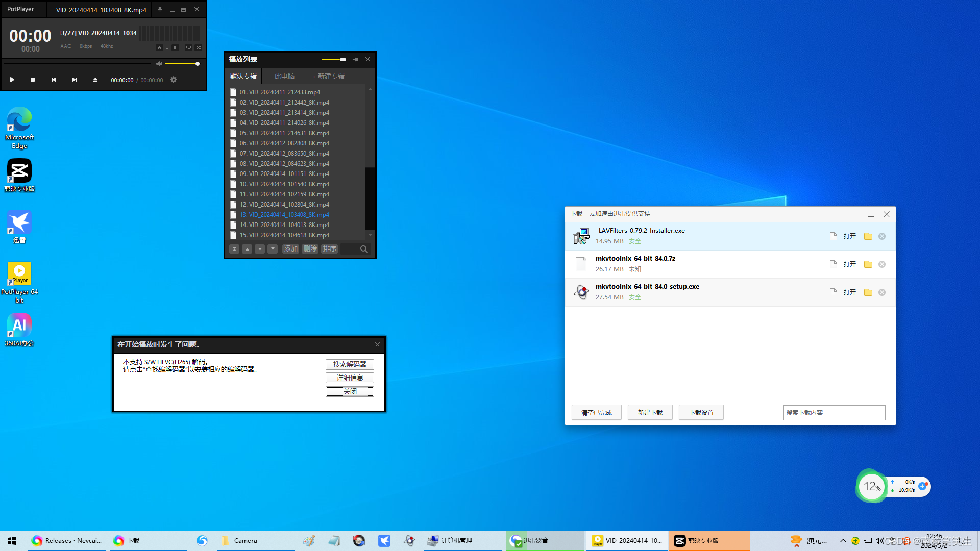Adjust the PotPlayer volume slider

coord(181,64)
